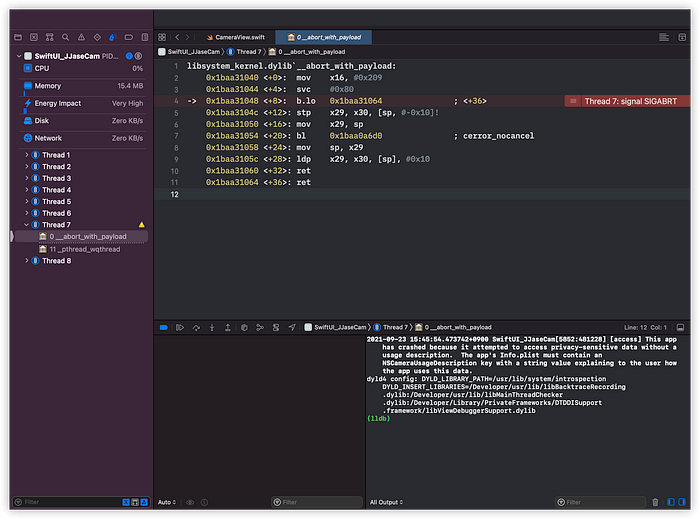Click Step Into in debug bar

tap(212, 328)
